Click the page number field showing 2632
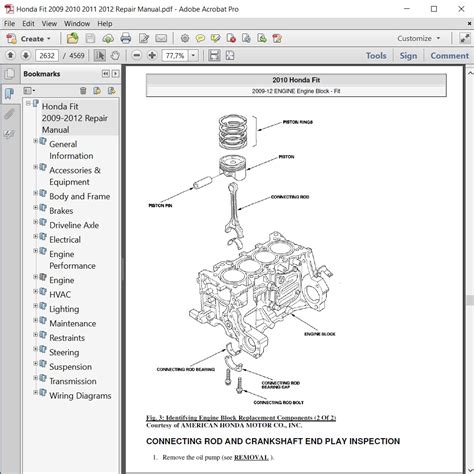The image size is (474, 474). [47, 56]
